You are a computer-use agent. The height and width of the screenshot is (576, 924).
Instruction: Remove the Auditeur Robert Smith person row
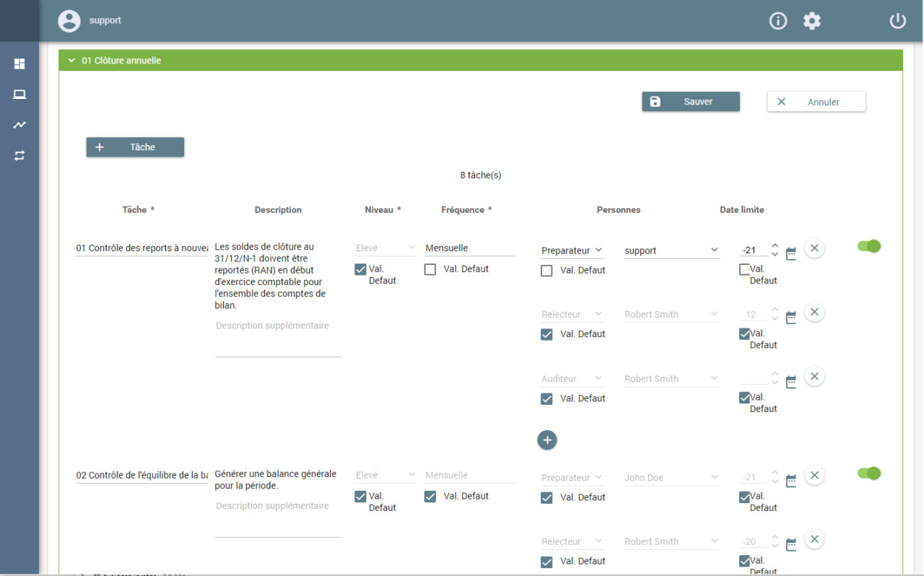pyautogui.click(x=814, y=377)
